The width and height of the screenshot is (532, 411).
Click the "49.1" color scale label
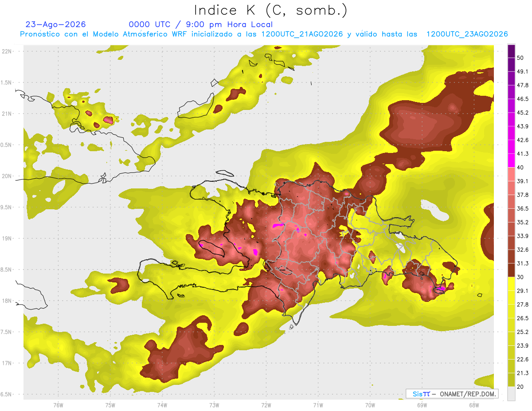pos(523,71)
